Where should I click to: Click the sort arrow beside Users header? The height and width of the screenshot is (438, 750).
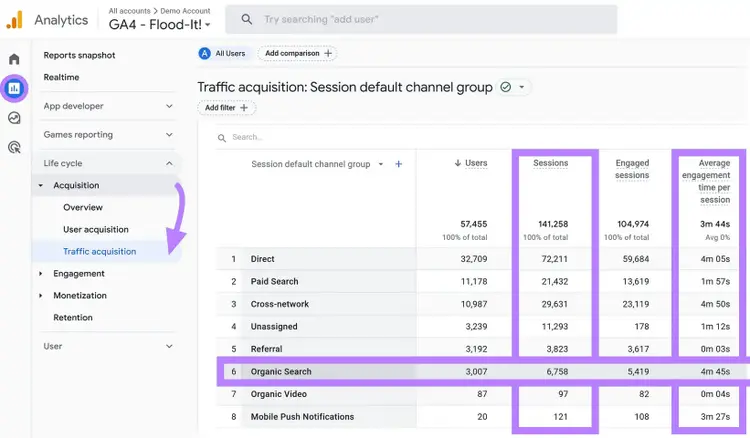(458, 163)
